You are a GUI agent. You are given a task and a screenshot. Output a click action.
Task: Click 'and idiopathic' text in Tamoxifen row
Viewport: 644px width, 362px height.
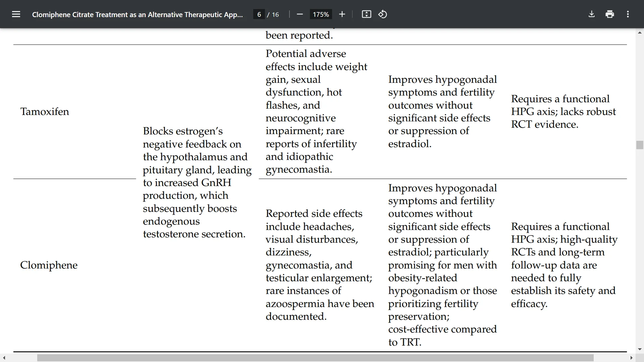[299, 157]
